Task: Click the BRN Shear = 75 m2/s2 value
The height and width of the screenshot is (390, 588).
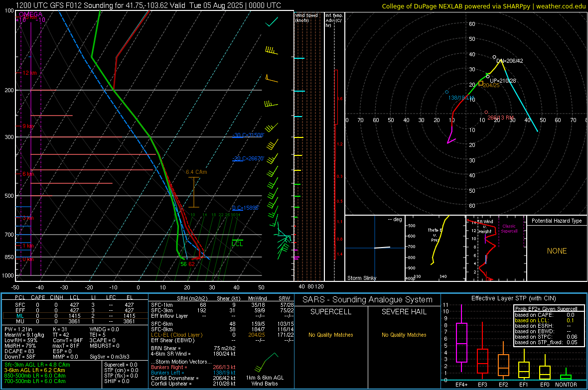Action: click(x=193, y=348)
